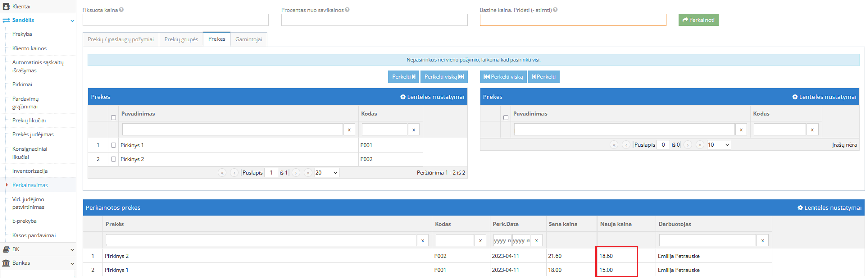Click help icon beside Procentas nuo savikainos
Image resolution: width=868 pixels, height=278 pixels.
(x=347, y=10)
